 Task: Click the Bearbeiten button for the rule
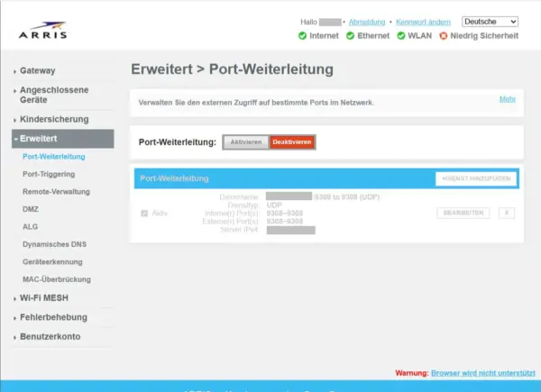(463, 213)
